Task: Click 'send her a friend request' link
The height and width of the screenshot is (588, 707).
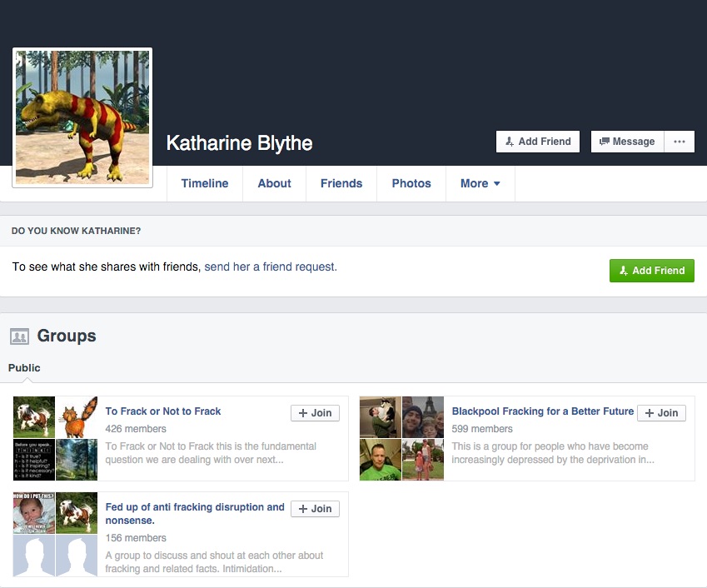Action: pyautogui.click(x=271, y=267)
